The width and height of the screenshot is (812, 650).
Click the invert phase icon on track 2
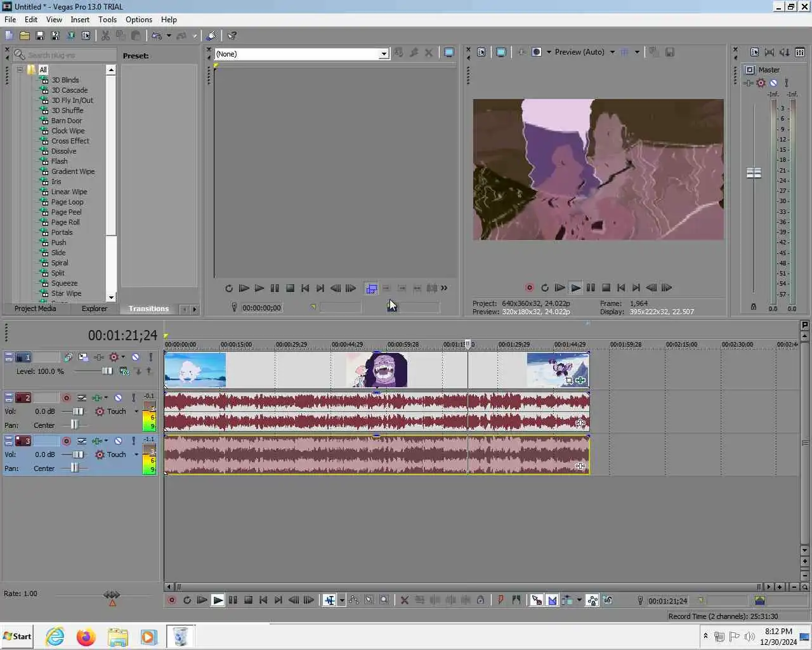pyautogui.click(x=82, y=398)
